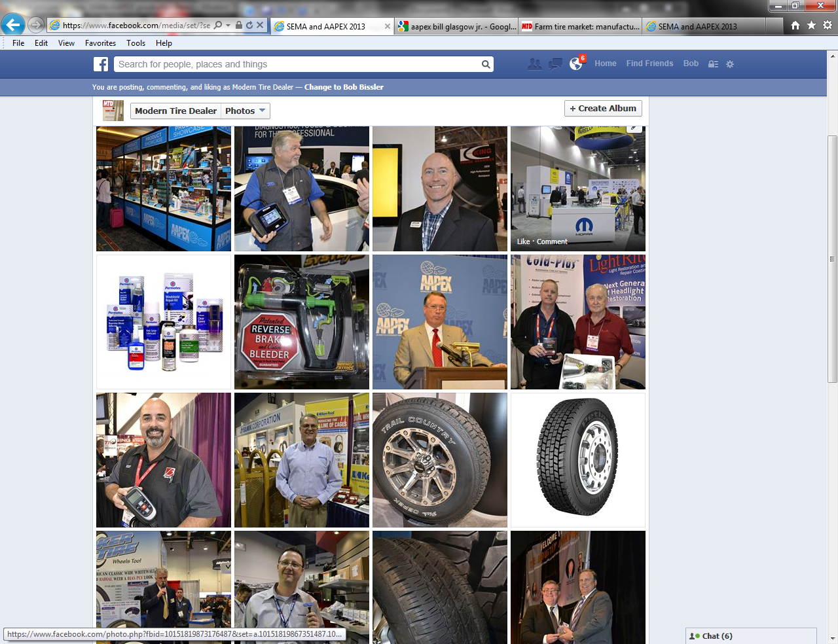
Task: Click the page vertical scrollbar thumb
Action: pyautogui.click(x=832, y=259)
